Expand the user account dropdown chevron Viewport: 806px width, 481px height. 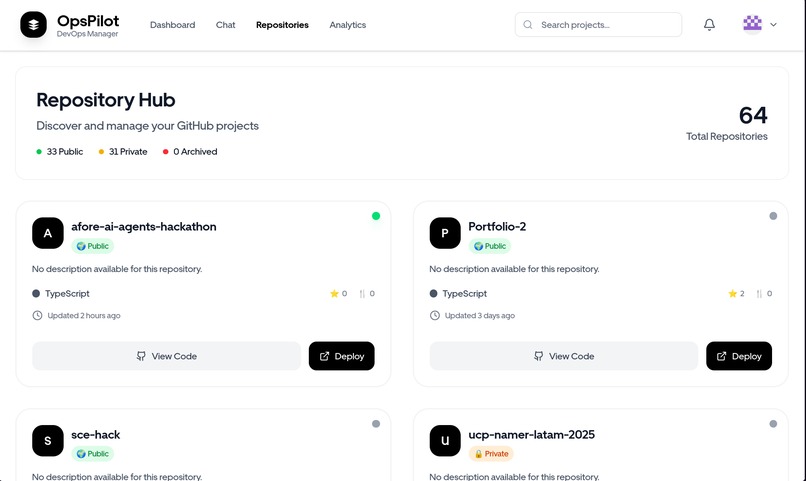coord(773,25)
